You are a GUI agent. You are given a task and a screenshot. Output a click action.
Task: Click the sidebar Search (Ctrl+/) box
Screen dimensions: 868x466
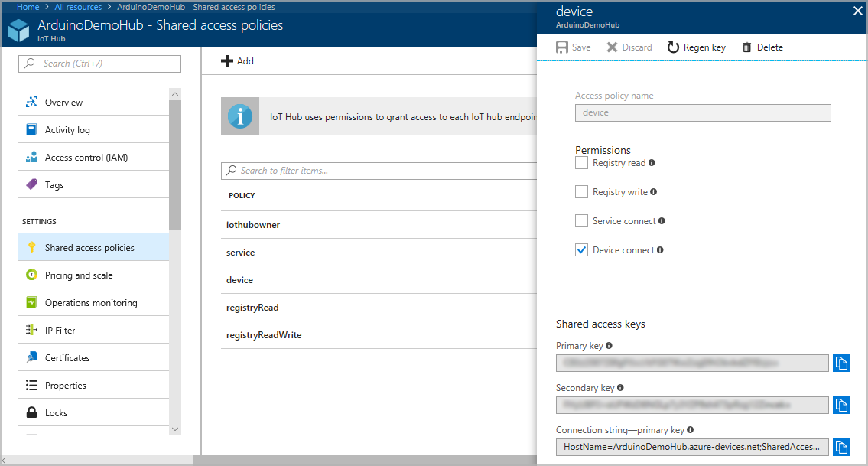(x=99, y=64)
